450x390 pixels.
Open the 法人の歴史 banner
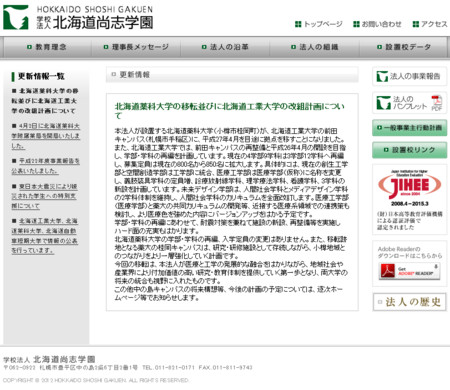pos(409,302)
